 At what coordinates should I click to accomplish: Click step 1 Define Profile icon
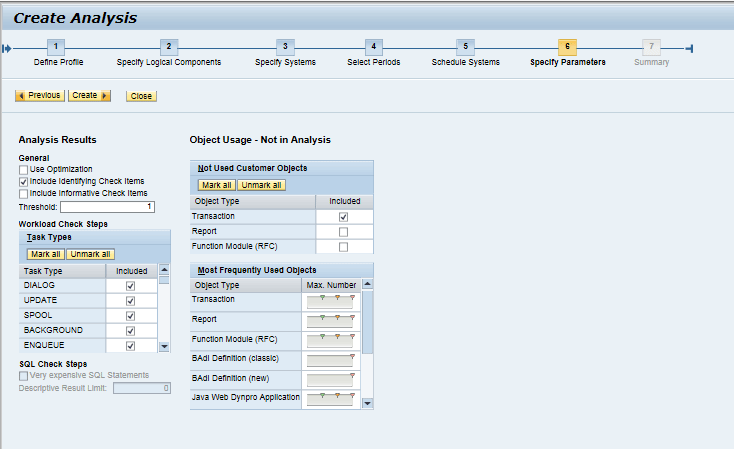(x=58, y=47)
